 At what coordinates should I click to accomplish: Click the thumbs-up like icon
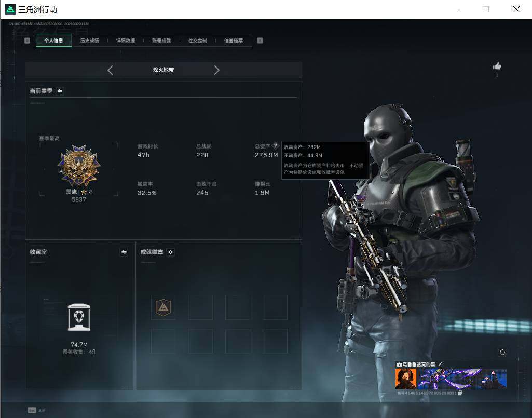[x=497, y=66]
